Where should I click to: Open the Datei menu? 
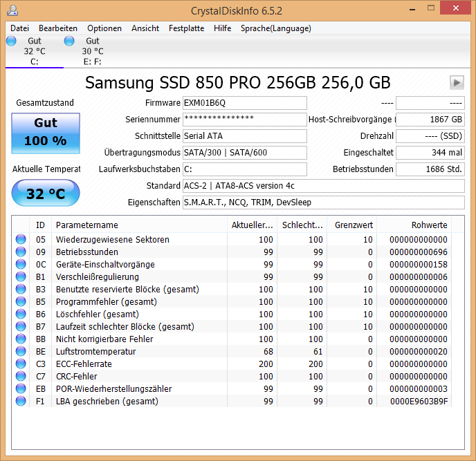pyautogui.click(x=20, y=28)
